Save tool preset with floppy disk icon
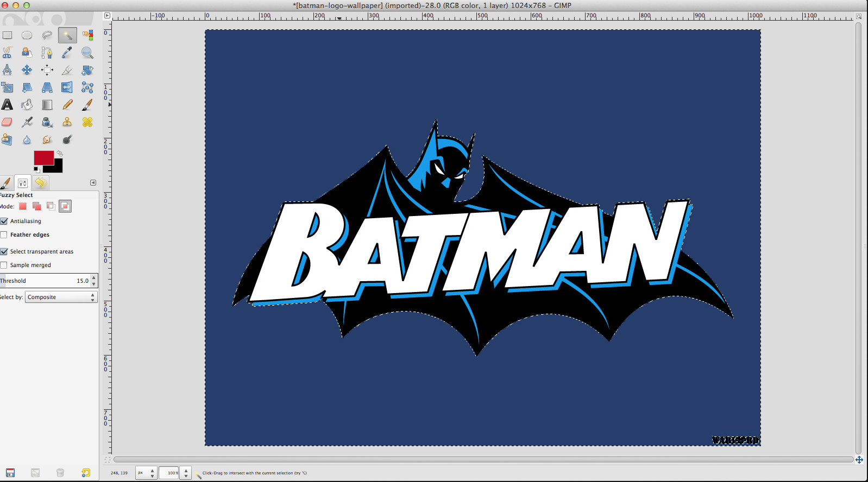The width and height of the screenshot is (868, 482). click(x=10, y=473)
